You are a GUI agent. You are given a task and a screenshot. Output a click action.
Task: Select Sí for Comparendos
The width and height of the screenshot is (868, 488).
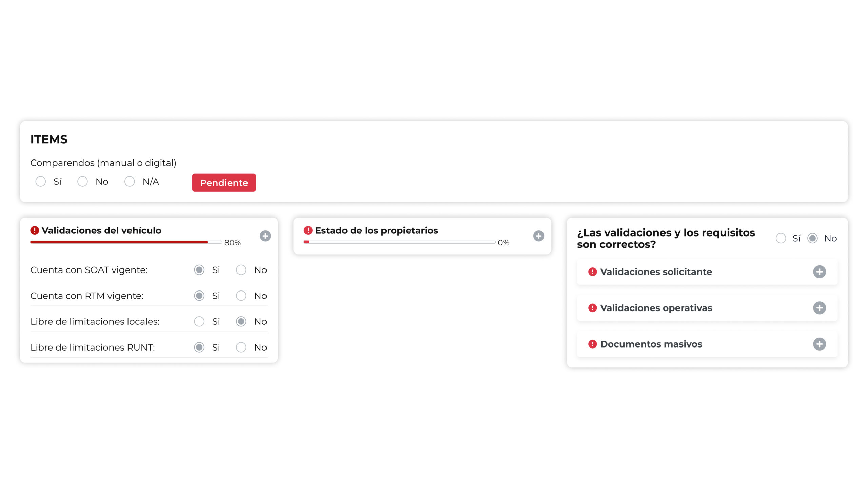(x=41, y=182)
